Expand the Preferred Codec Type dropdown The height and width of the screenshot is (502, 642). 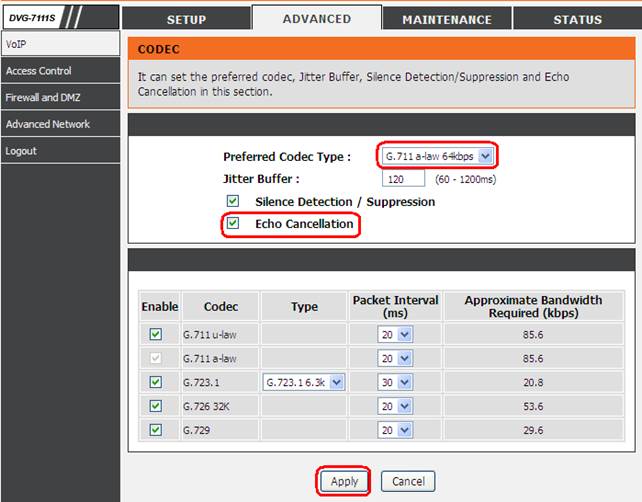437,156
